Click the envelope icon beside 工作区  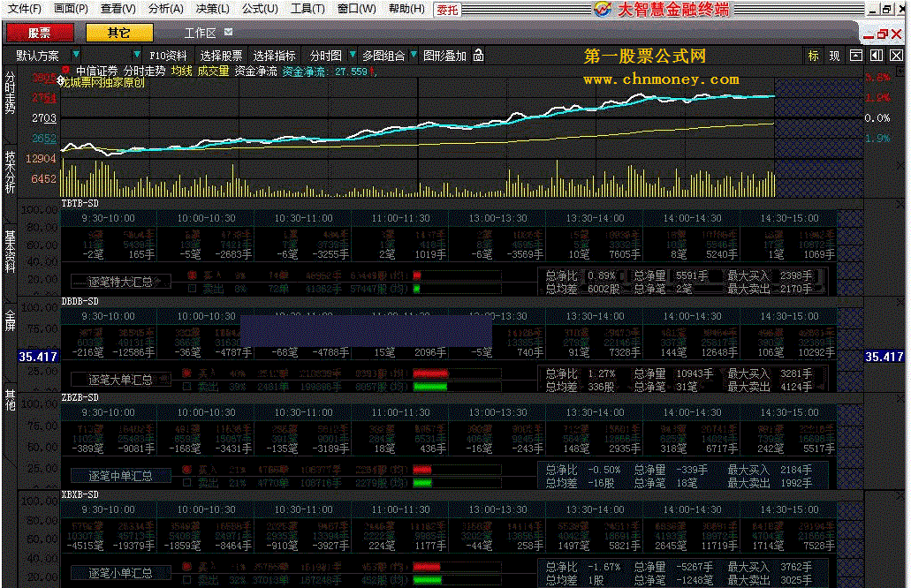[228, 32]
